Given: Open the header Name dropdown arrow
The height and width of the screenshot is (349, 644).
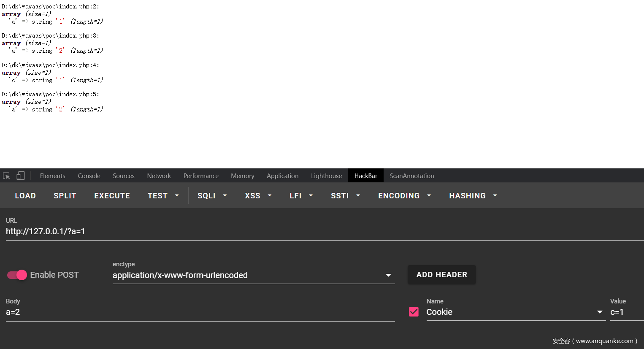Looking at the screenshot, I should (599, 312).
